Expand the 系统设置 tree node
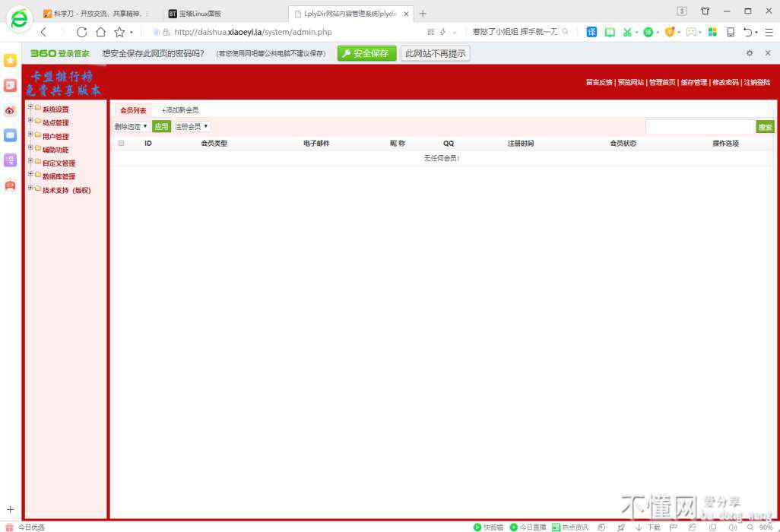Image resolution: width=780 pixels, height=532 pixels. point(30,106)
